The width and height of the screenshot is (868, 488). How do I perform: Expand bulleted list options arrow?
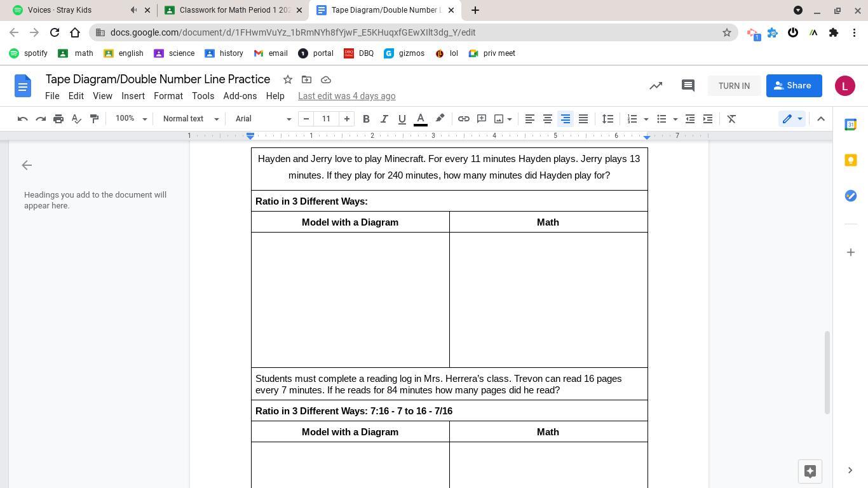pos(675,119)
